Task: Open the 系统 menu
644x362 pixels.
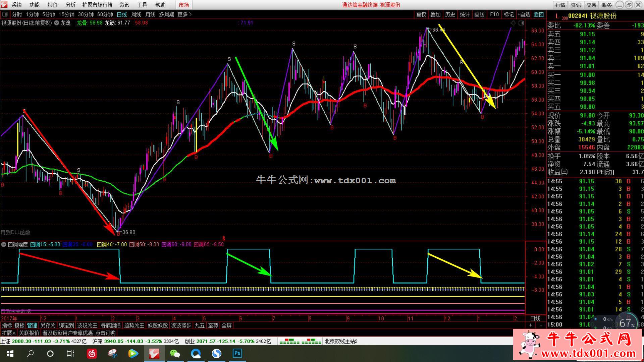Action: coord(16,5)
